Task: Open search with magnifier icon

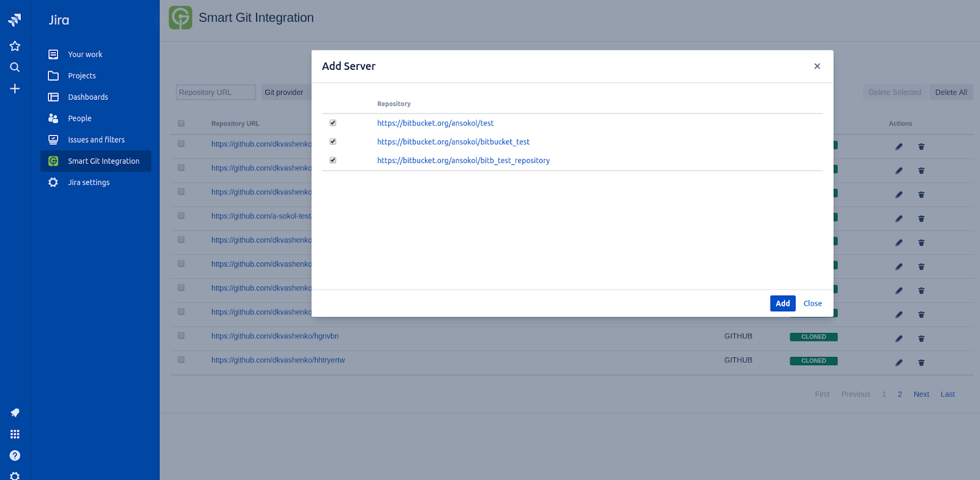Action: coord(15,67)
